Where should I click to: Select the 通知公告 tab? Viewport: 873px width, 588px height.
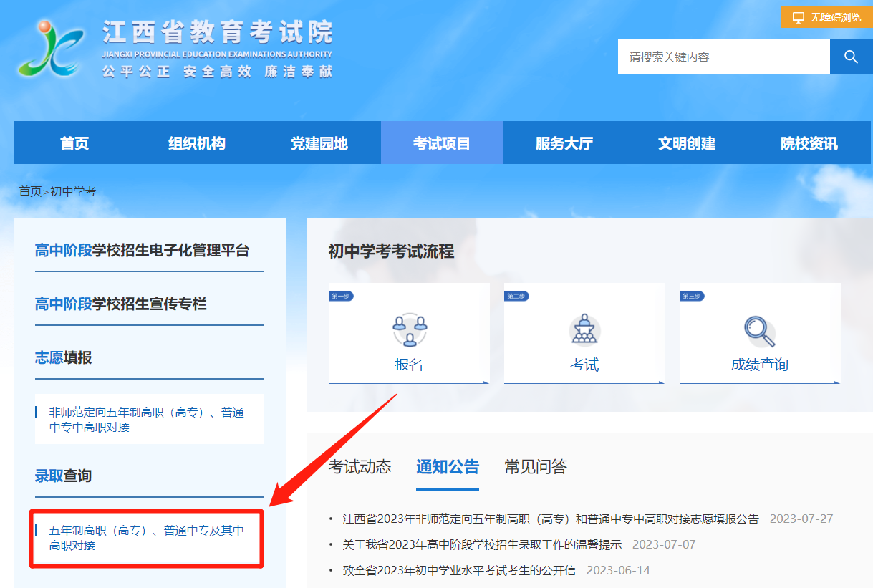[x=448, y=467]
